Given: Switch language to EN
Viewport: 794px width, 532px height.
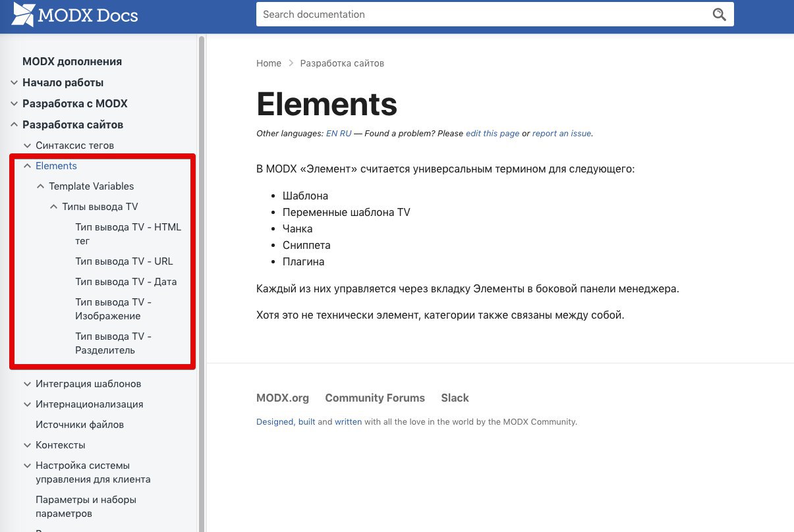Looking at the screenshot, I should click(x=331, y=133).
